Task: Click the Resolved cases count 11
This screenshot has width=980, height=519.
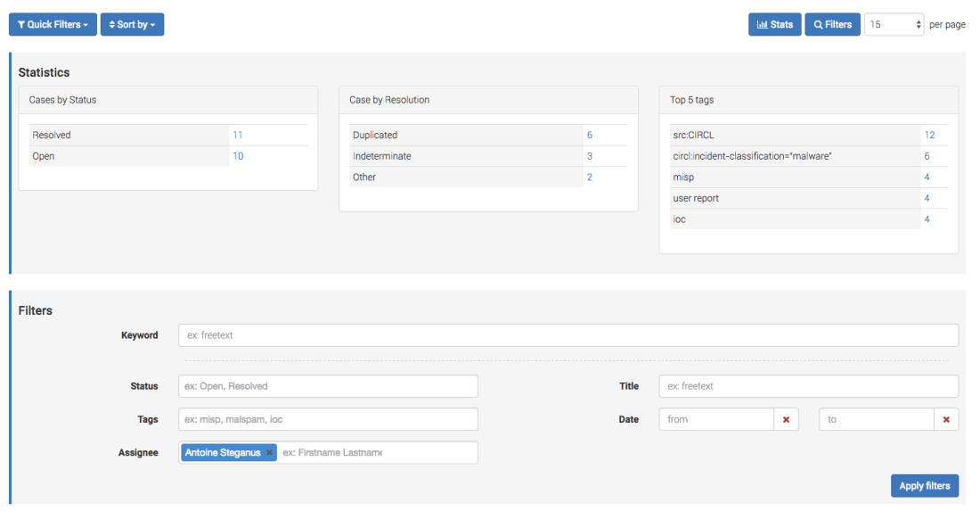Action: point(238,136)
